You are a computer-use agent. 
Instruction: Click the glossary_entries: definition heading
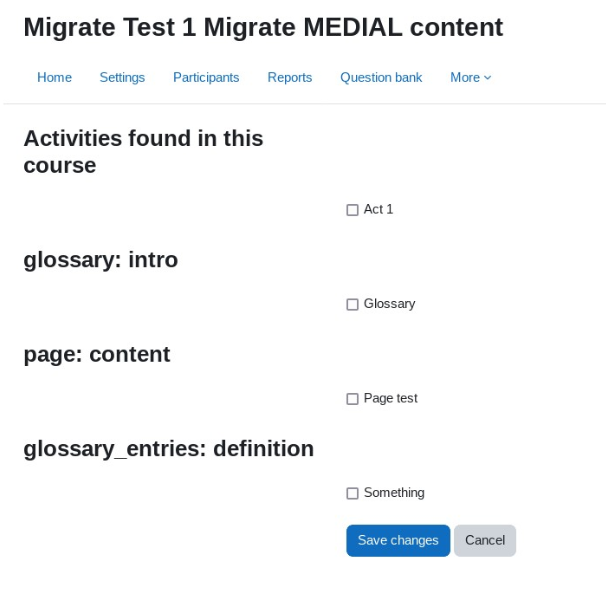[x=168, y=449]
